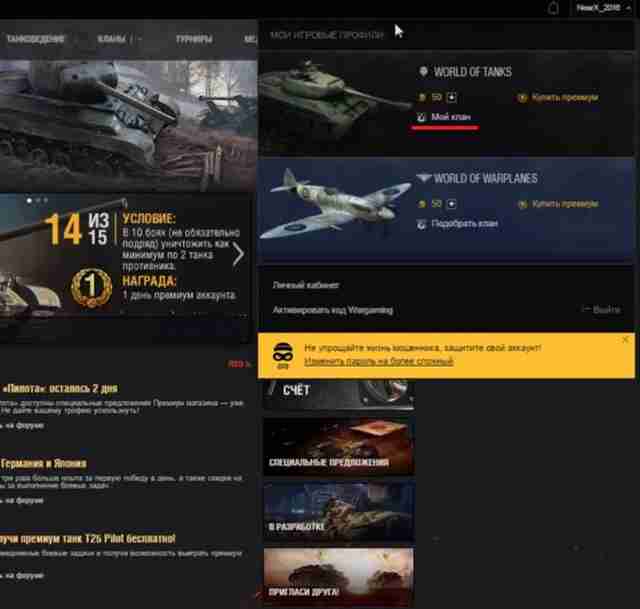Click the World of Tanks logo icon
The height and width of the screenshot is (609, 640).
pos(423,72)
